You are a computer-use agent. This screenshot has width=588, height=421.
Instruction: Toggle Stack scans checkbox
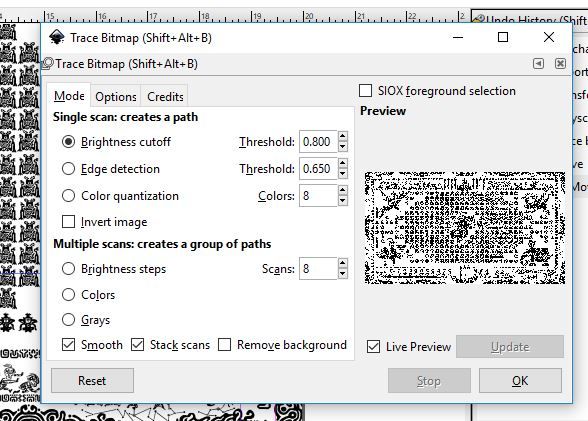tap(137, 345)
